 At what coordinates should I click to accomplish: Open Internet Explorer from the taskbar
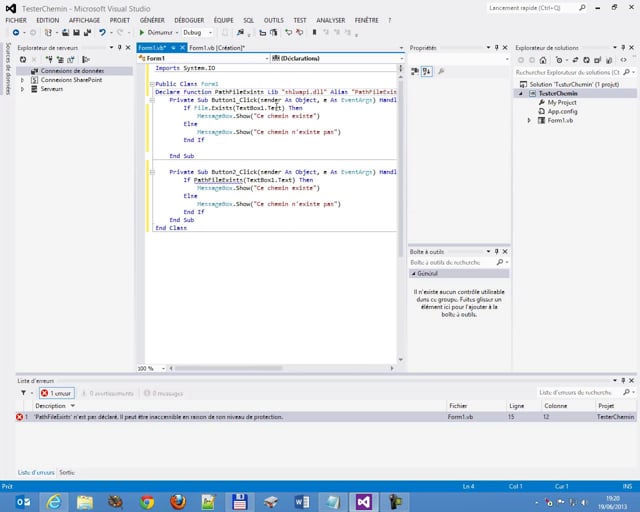[53, 502]
